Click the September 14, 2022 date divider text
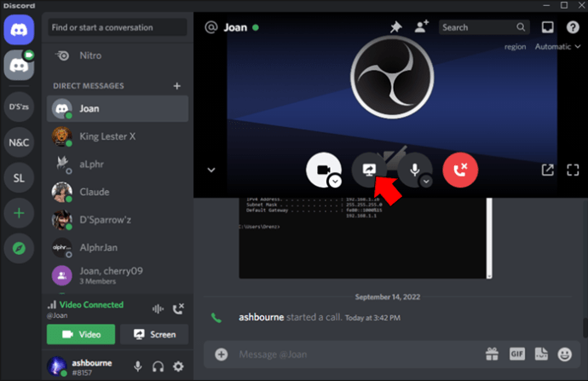 click(388, 297)
